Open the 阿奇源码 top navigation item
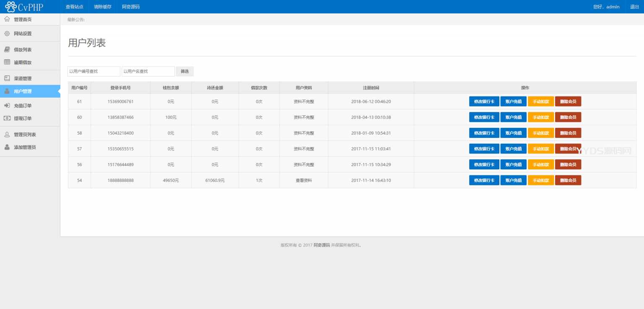Image resolution: width=644 pixels, height=309 pixels. click(x=130, y=6)
